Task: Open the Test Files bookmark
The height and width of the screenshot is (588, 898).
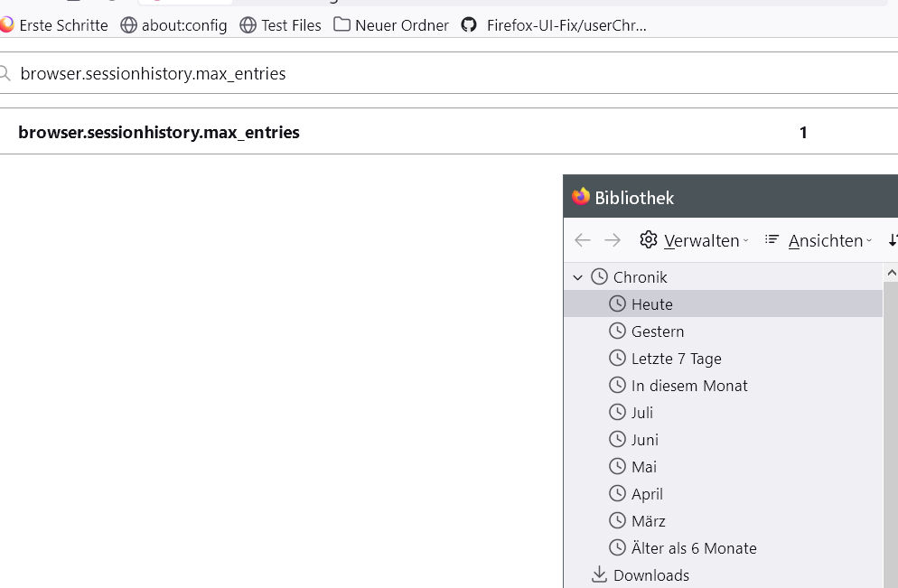Action: 290,25
